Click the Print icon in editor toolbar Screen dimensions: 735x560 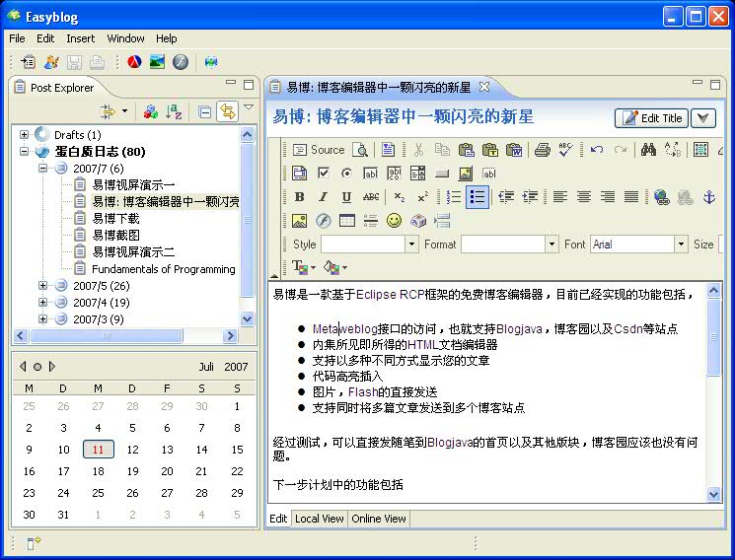pyautogui.click(x=543, y=150)
